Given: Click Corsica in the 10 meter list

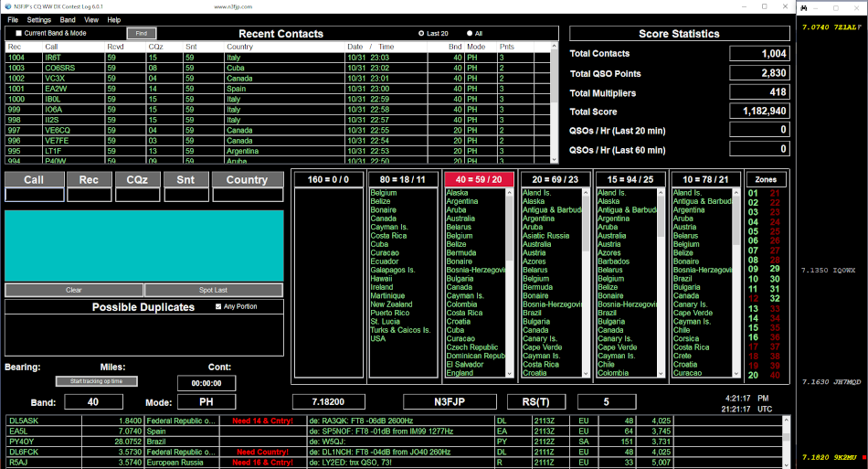Looking at the screenshot, I should click(686, 339).
